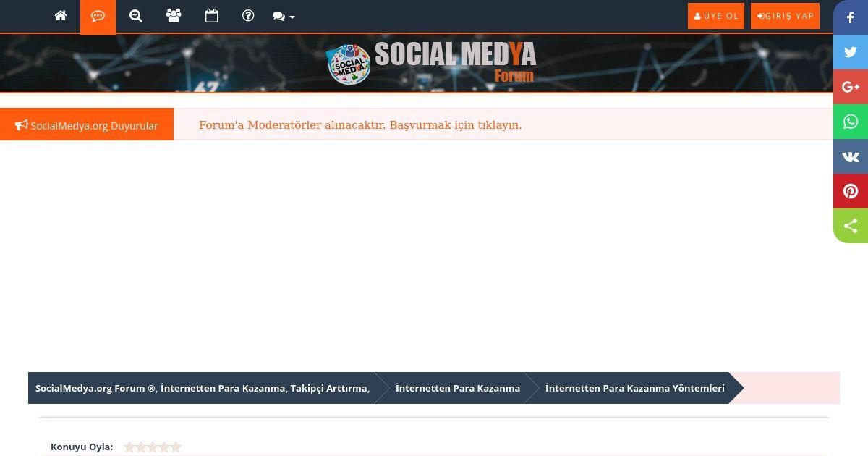Click the Social Medya Forum logo
Image resolution: width=868 pixels, height=456 pixels.
pos(431,63)
